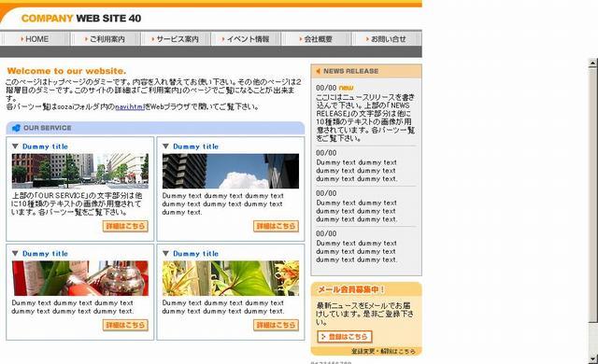Click the orange new badge in the news
This screenshot has width=598, height=364.
pos(346,88)
